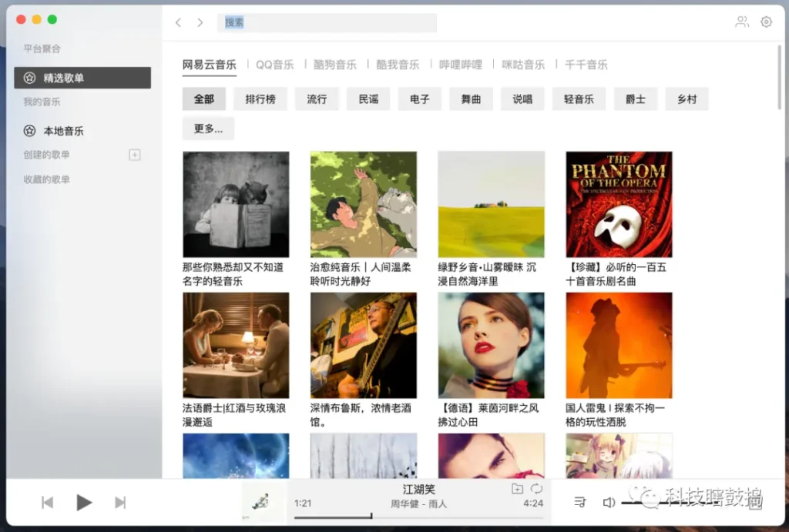The image size is (789, 532).
Task: Seek within the song progress bar
Action: (x=419, y=517)
